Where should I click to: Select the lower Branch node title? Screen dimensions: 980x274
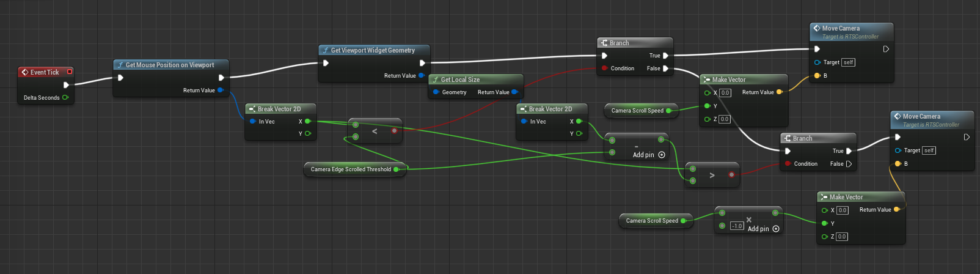coord(802,138)
